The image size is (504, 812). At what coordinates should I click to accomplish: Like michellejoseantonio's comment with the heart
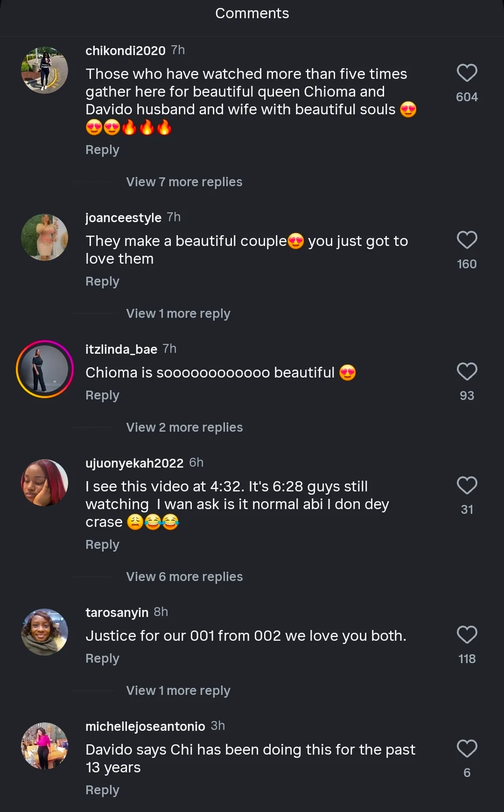tap(467, 749)
